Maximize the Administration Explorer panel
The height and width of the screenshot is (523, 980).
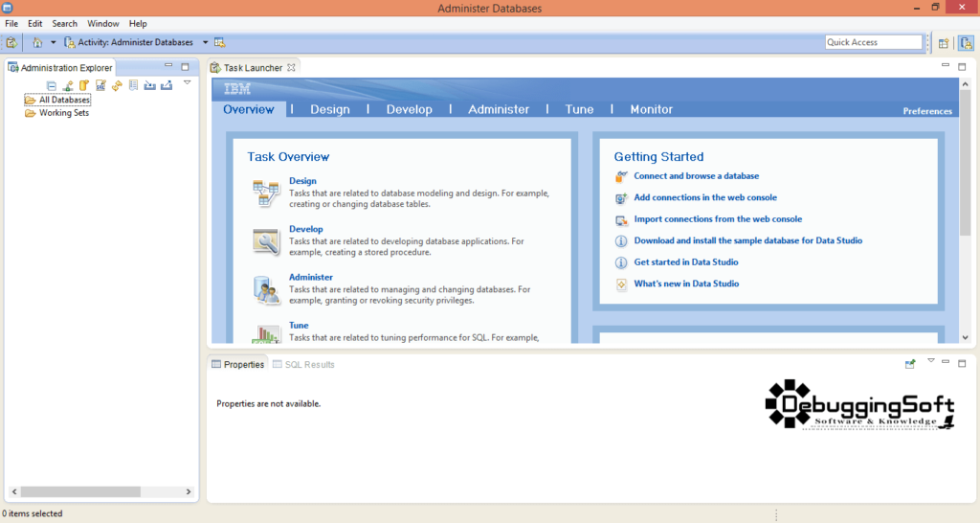tap(185, 66)
